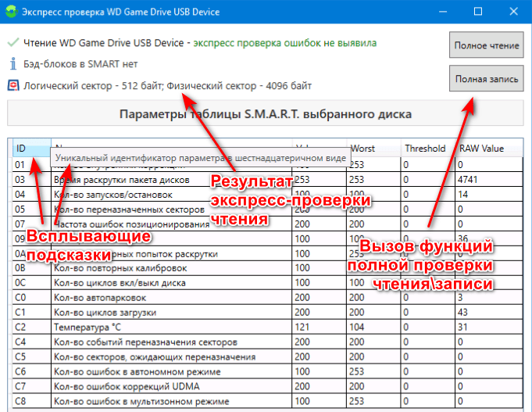Select row Кол-во ошибок в автономном режиме
532x412 pixels.
click(268, 371)
